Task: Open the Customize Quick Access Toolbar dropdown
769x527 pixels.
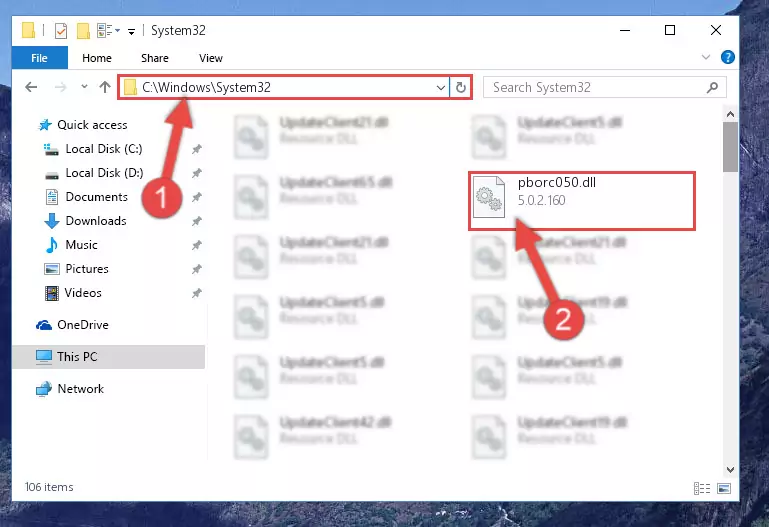Action: [x=131, y=31]
